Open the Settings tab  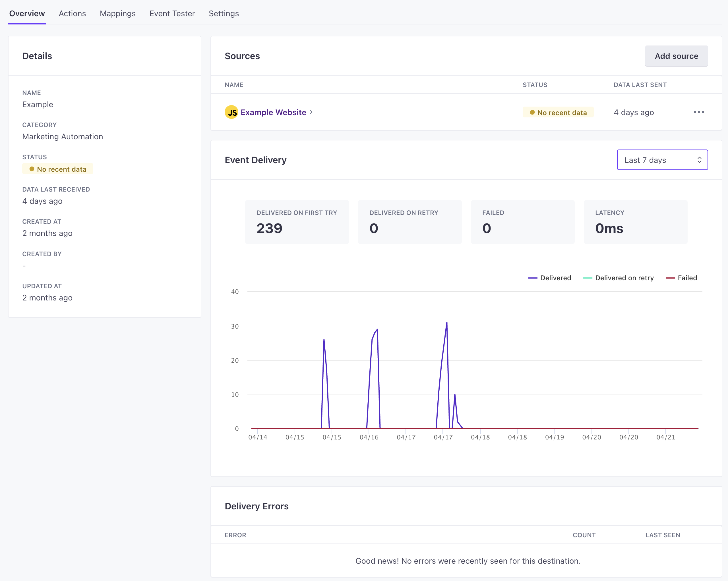point(224,14)
